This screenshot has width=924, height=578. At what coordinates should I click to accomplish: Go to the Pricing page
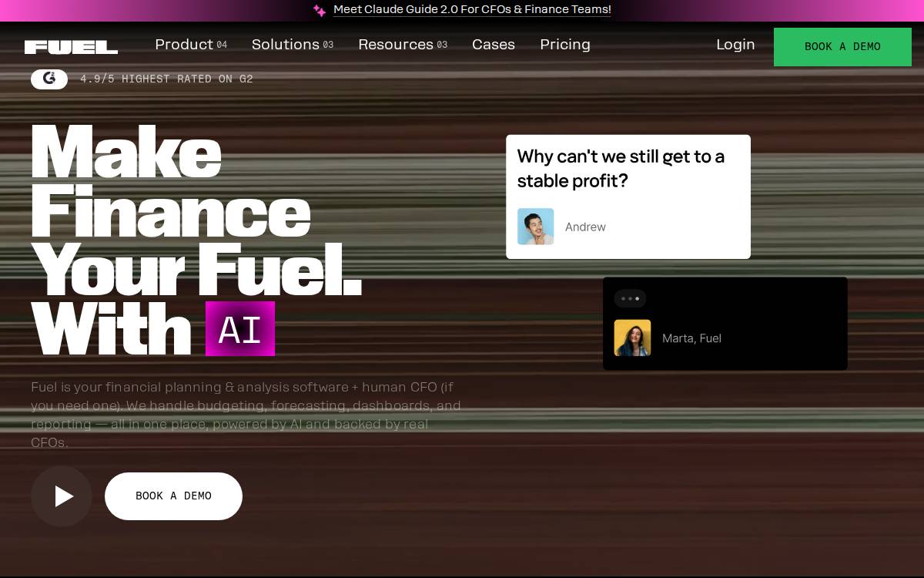click(565, 45)
